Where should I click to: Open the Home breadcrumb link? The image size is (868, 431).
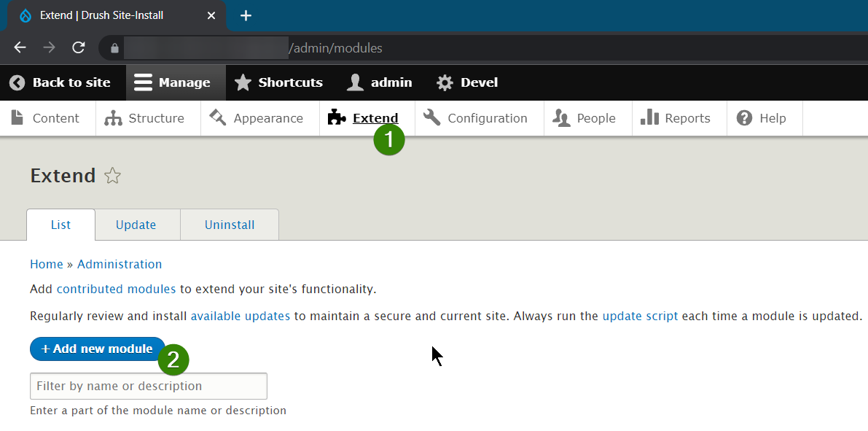(46, 264)
